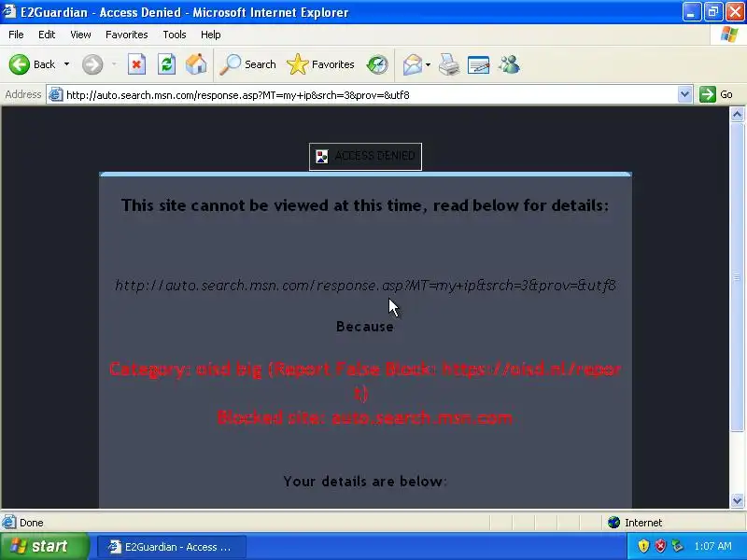Minimize the Internet Explorer window
Screen dimensions: 747x560
click(x=691, y=12)
